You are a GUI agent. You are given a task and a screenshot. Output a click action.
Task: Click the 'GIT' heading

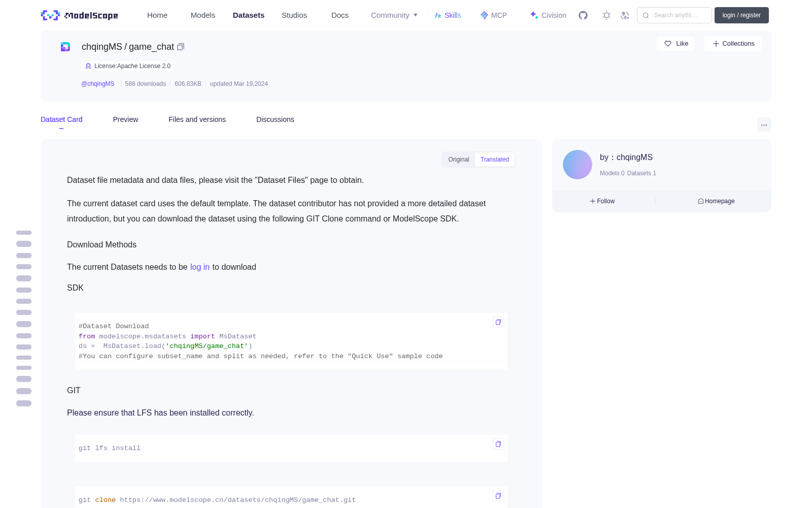(x=74, y=391)
